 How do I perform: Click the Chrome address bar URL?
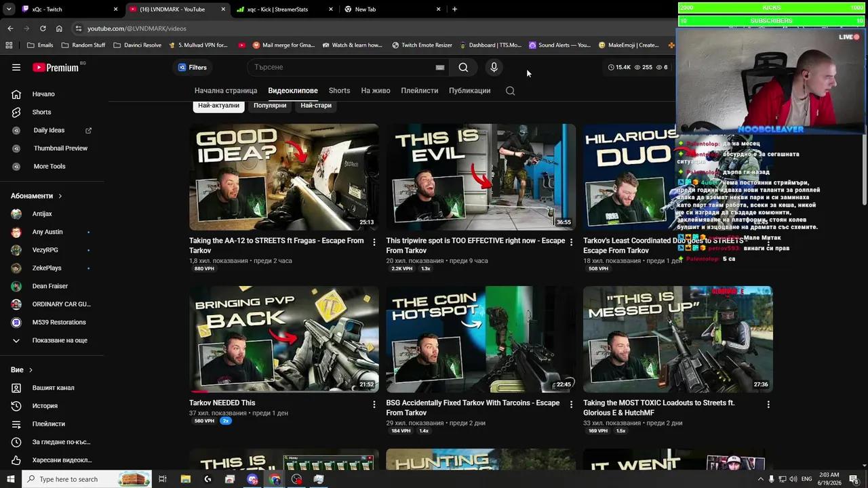[136, 28]
